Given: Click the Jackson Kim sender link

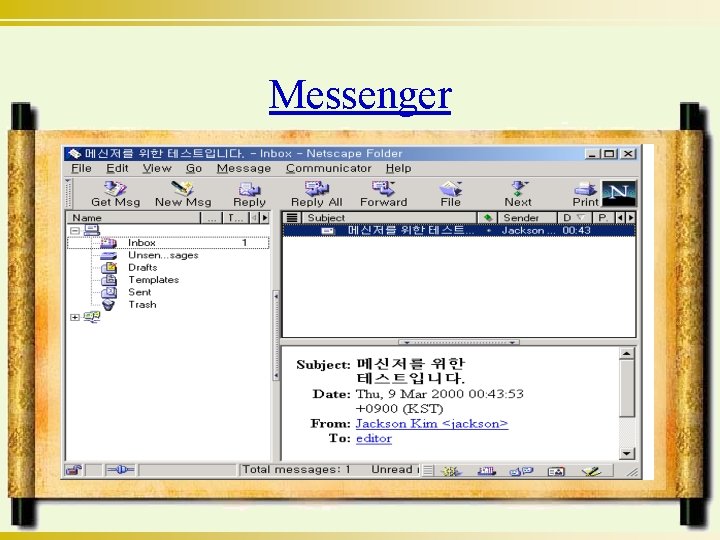Looking at the screenshot, I should pyautogui.click(x=432, y=423).
